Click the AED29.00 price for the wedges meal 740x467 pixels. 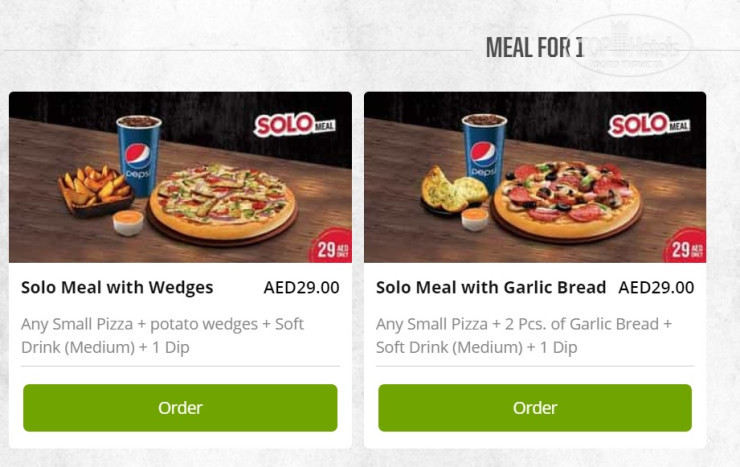click(301, 287)
